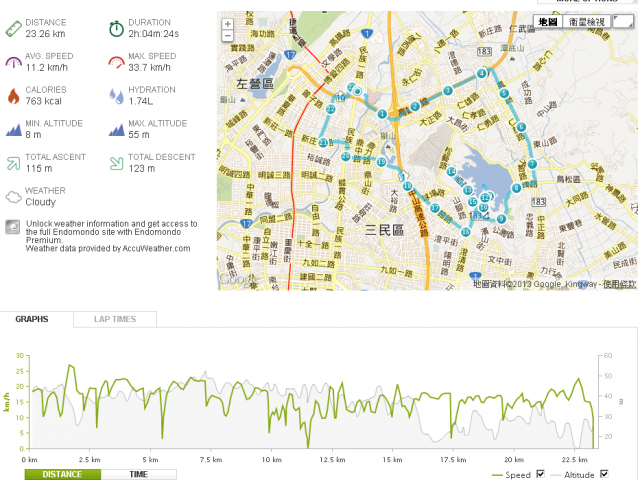The image size is (640, 480).
Task: Zoom out on the map
Action: pos(228,36)
